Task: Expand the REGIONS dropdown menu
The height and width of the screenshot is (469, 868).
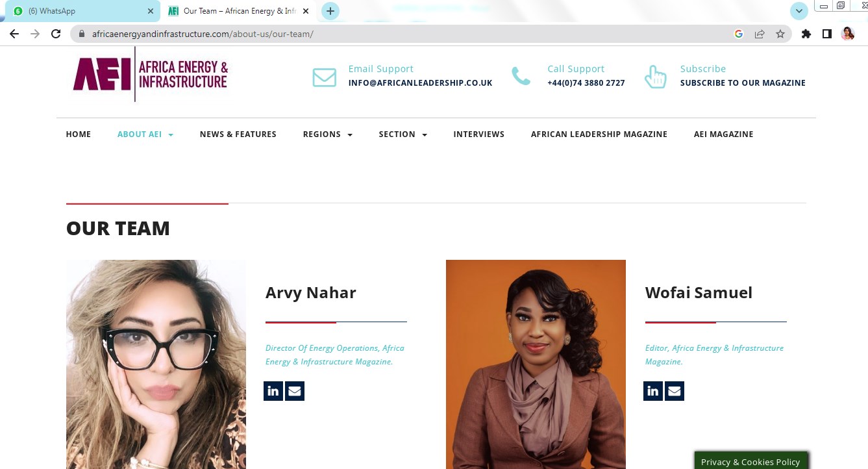Action: [328, 134]
